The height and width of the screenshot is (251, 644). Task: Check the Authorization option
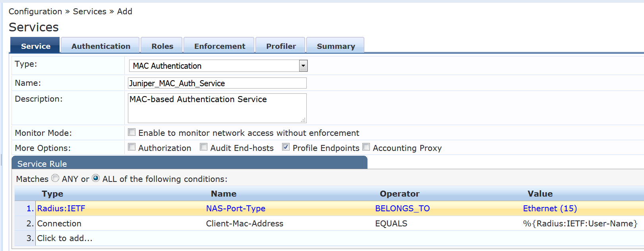[x=132, y=147]
